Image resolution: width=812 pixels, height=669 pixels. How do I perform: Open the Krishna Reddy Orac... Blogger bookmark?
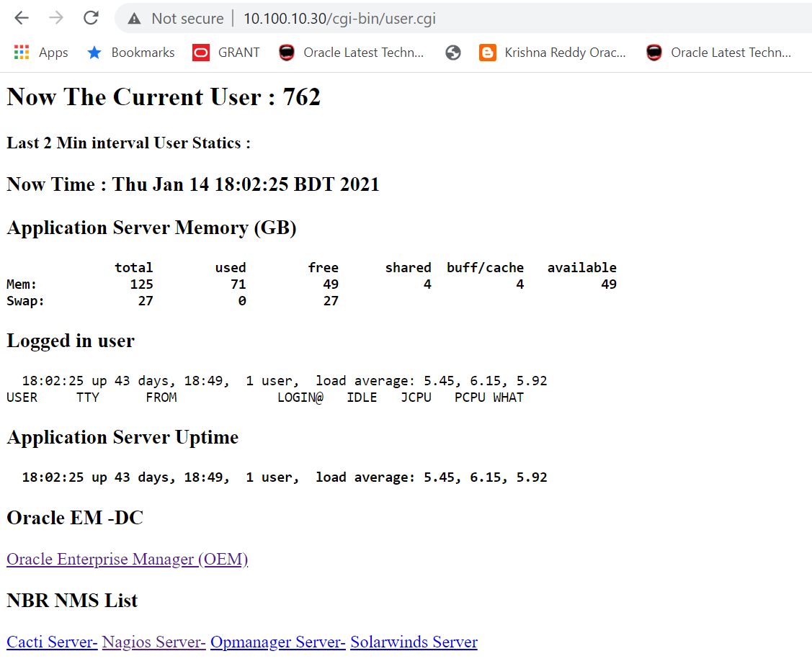pos(553,53)
